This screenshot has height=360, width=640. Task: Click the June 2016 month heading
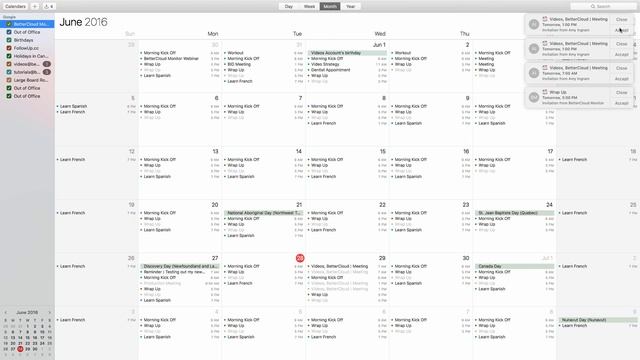click(x=83, y=22)
